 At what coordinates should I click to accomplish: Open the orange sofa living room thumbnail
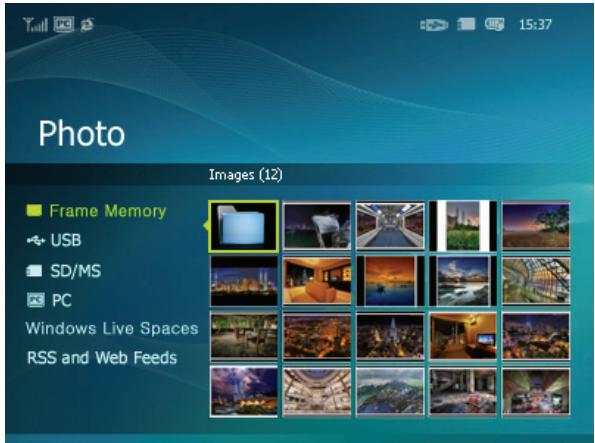[x=317, y=281]
